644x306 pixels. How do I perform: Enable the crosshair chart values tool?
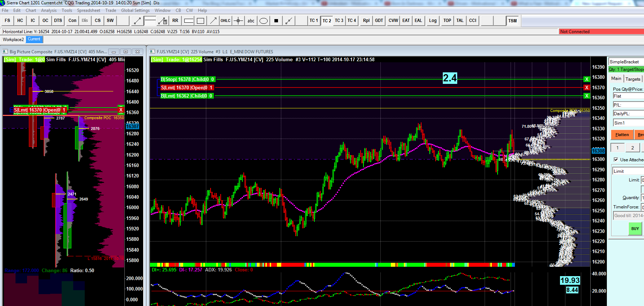(238, 21)
